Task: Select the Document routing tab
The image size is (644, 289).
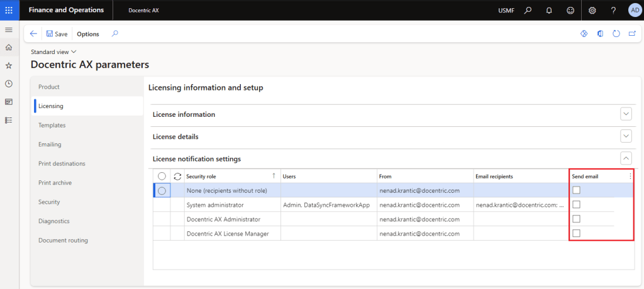Action: point(87,240)
